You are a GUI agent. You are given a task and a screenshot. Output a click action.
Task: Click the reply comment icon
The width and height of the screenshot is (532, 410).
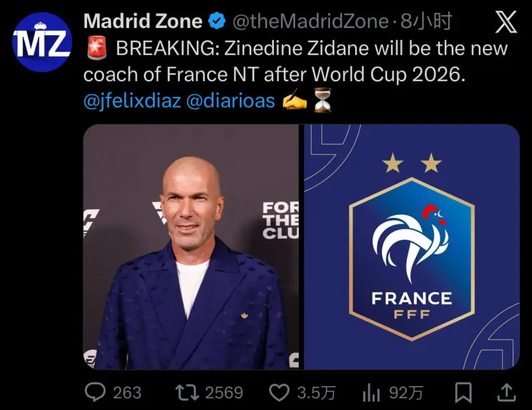coord(96,392)
